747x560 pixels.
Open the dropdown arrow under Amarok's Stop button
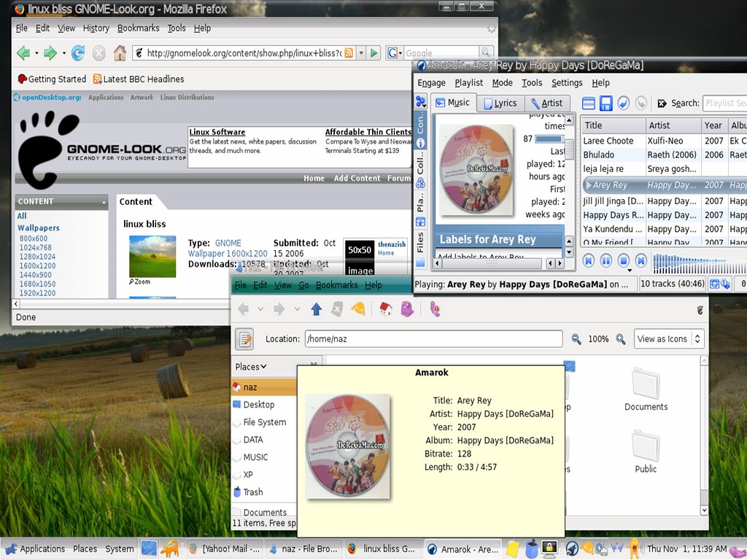tap(630, 271)
